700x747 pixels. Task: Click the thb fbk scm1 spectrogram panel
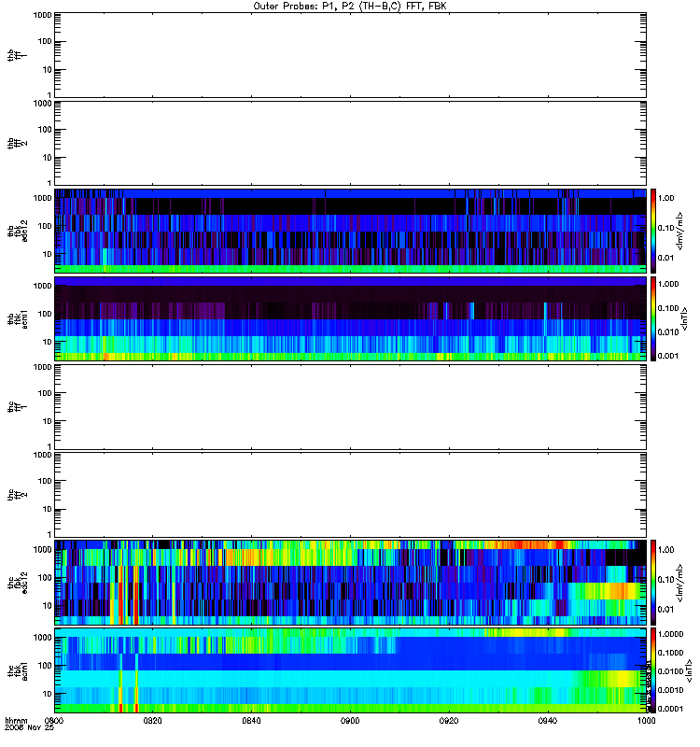pos(351,318)
